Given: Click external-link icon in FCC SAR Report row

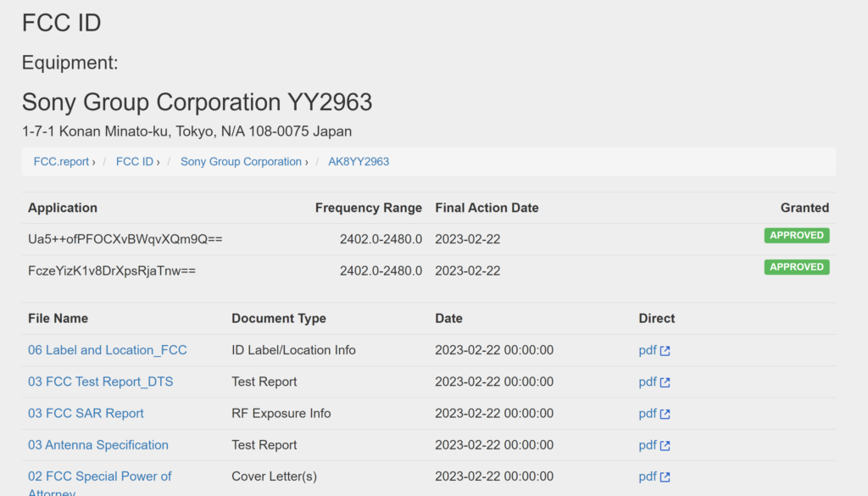Looking at the screenshot, I should [x=665, y=414].
